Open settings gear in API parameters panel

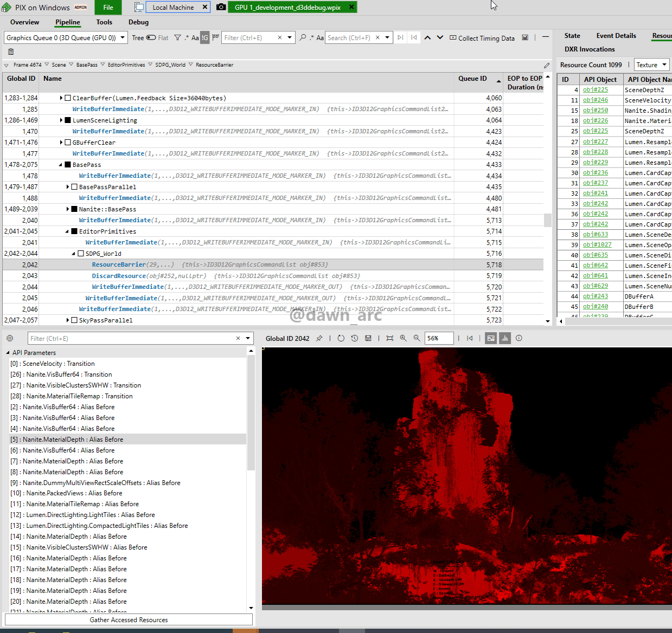coord(10,338)
